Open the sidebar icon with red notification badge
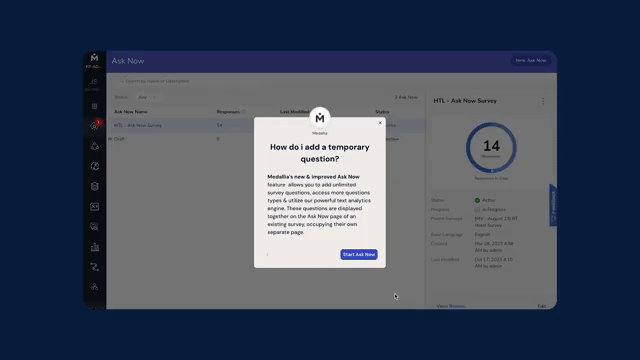Image resolution: width=640 pixels, height=360 pixels. 95,125
